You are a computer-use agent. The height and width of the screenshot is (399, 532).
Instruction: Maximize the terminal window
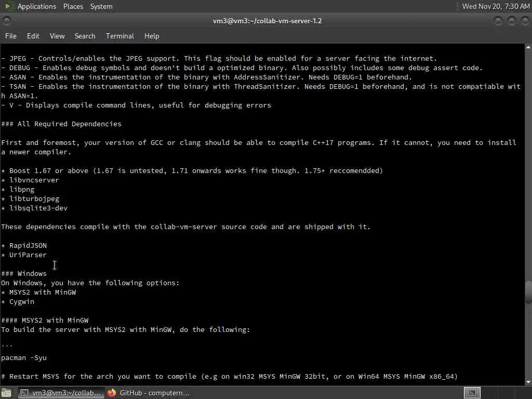click(512, 21)
